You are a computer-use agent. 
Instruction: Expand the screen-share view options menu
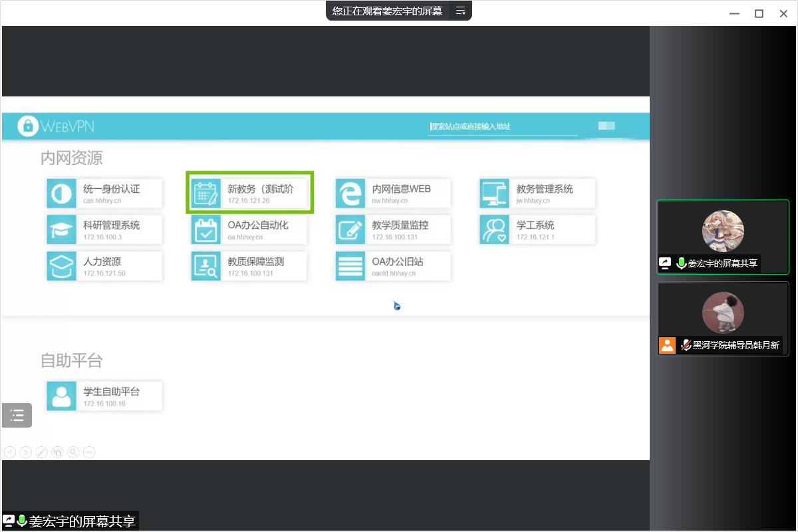click(460, 11)
